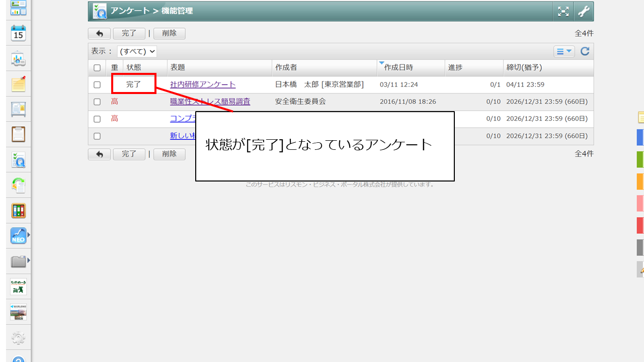Open the gray folder icon in the sidebar
Screen dimensions: 644x362
click(19, 261)
